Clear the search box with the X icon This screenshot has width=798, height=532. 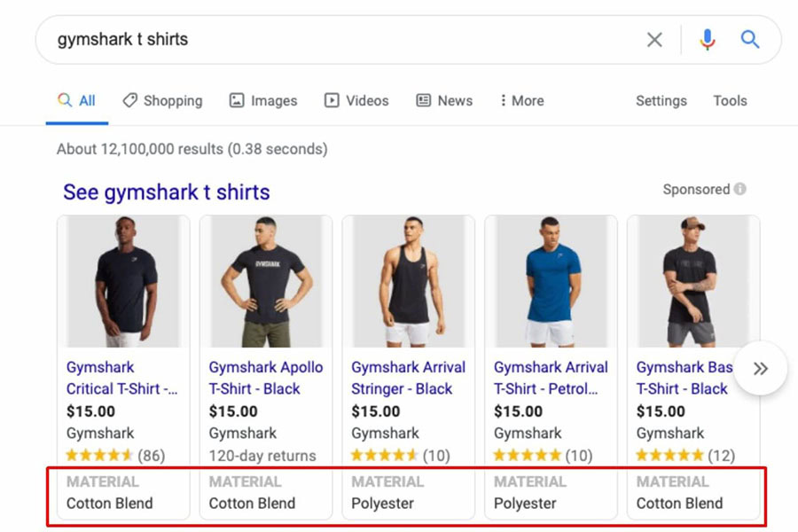pyautogui.click(x=654, y=39)
